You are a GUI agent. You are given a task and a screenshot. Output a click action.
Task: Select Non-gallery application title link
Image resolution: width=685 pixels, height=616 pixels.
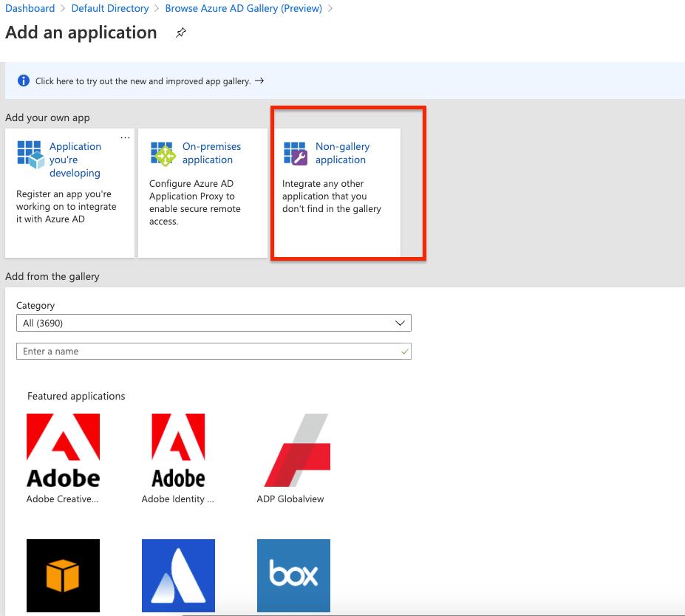(x=343, y=153)
